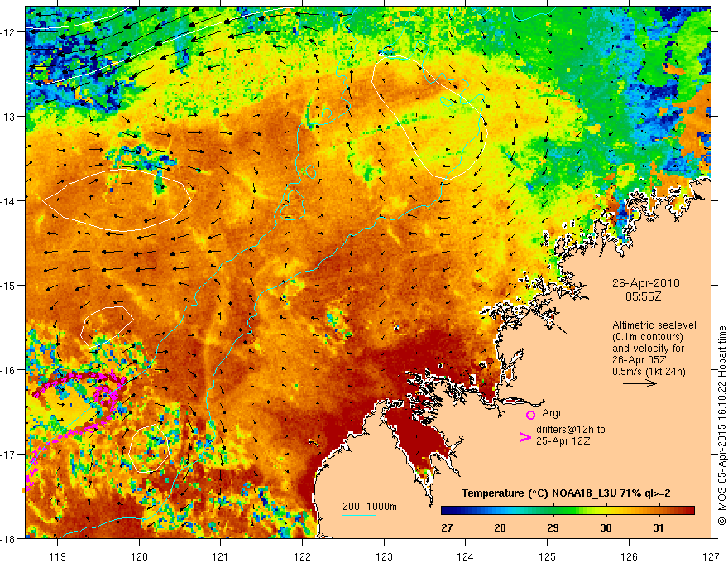The height and width of the screenshot is (563, 728).
Task: Click the cyan 200 1000m isobath legend line
Action: click(359, 515)
